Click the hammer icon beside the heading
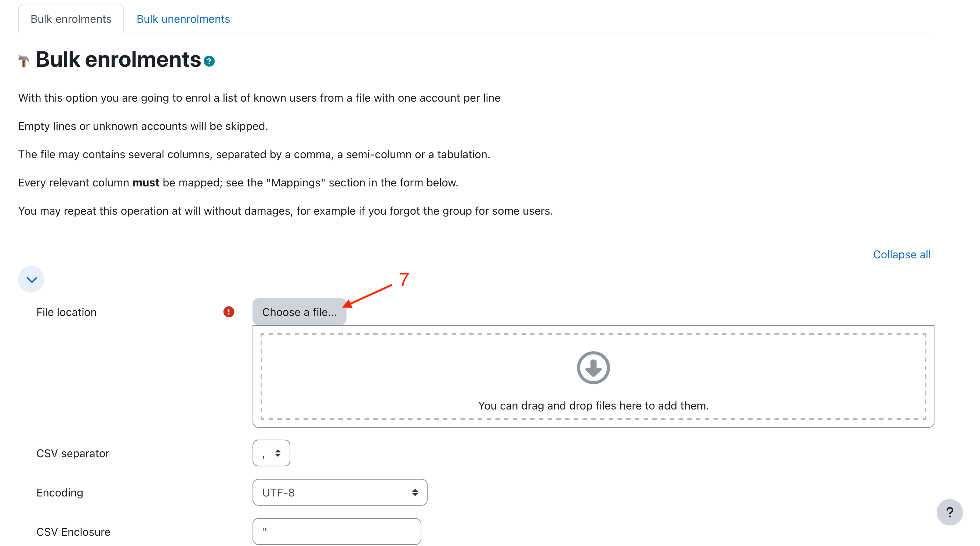Viewport: 980px width, 546px height. pyautogui.click(x=23, y=61)
